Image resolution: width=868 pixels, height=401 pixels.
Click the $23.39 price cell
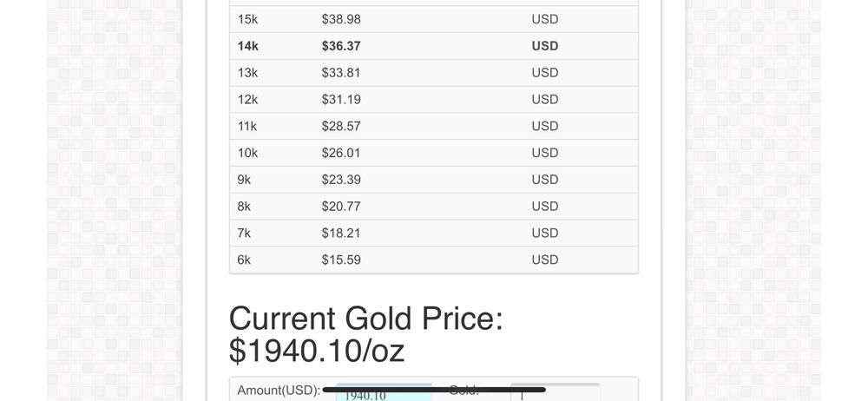[x=341, y=180]
